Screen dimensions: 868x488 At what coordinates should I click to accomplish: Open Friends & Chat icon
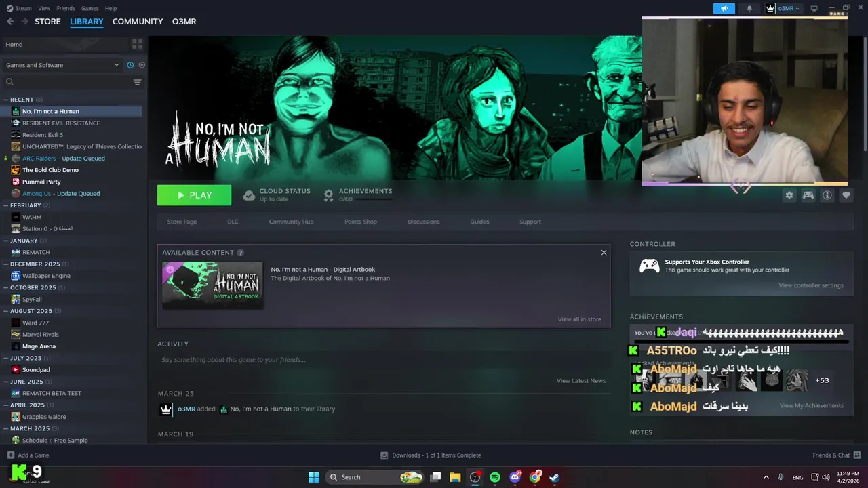(857, 455)
